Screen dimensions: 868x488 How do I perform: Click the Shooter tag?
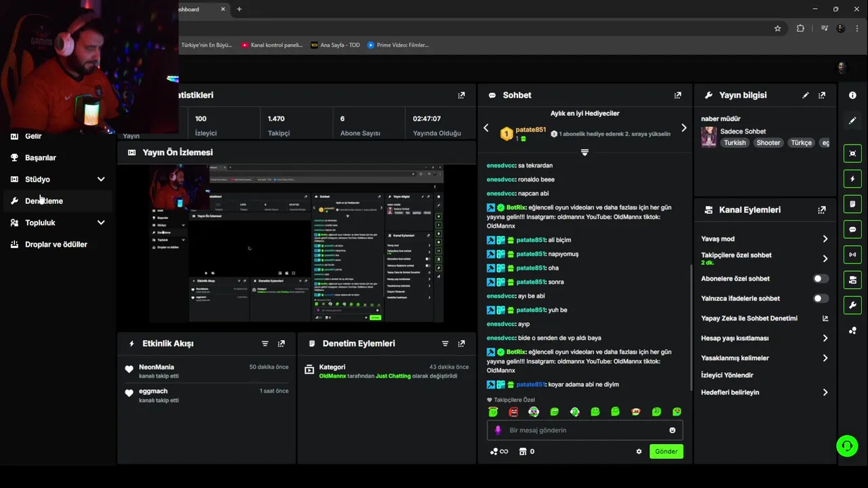pyautogui.click(x=768, y=143)
